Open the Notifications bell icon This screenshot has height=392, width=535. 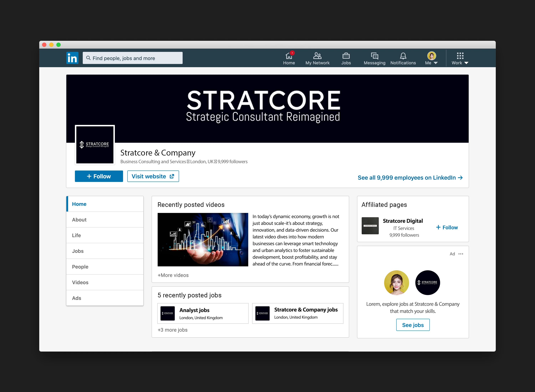[x=403, y=56]
